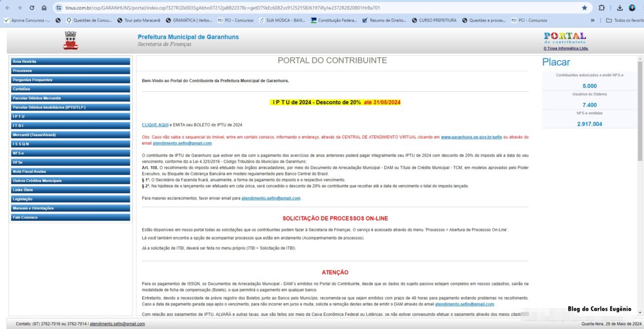
Task: Click the © Tinus Informática Ltda. link
Action: (566, 48)
